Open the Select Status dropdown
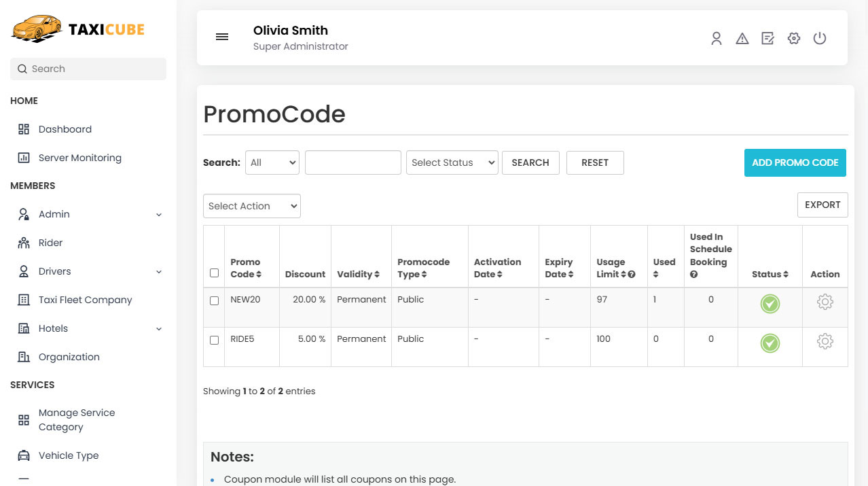Viewport: 868px width, 486px height. pyautogui.click(x=452, y=162)
